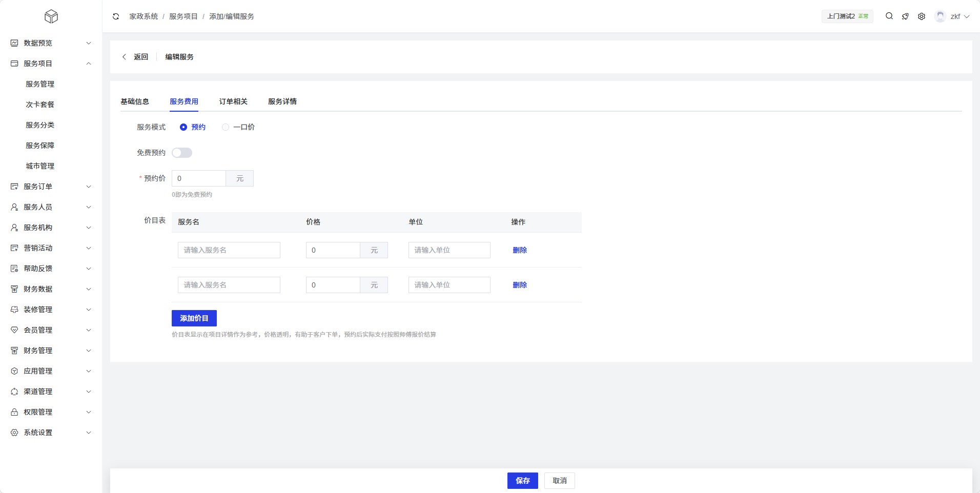
Task: Click the 数据预览 chart icon in the sidebar
Action: tap(14, 43)
